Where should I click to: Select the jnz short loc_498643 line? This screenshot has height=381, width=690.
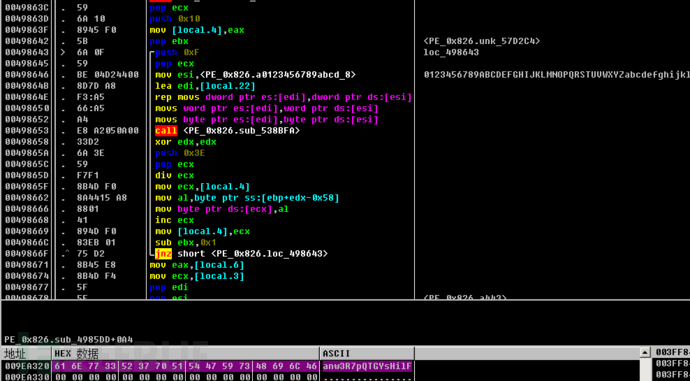coord(241,254)
